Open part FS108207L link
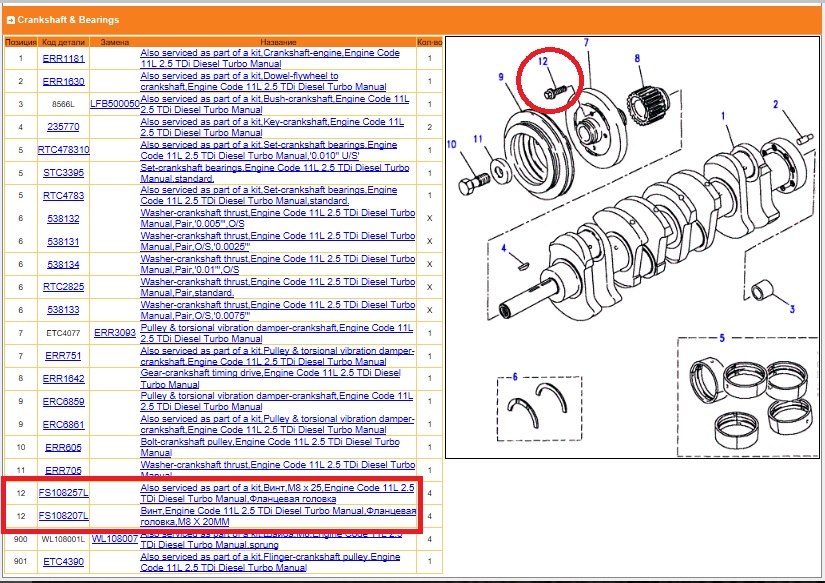This screenshot has width=825, height=583. click(x=63, y=516)
